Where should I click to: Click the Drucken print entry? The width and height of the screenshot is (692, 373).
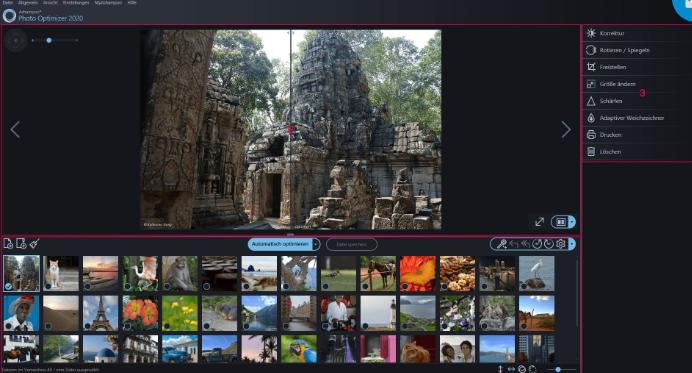coord(637,135)
